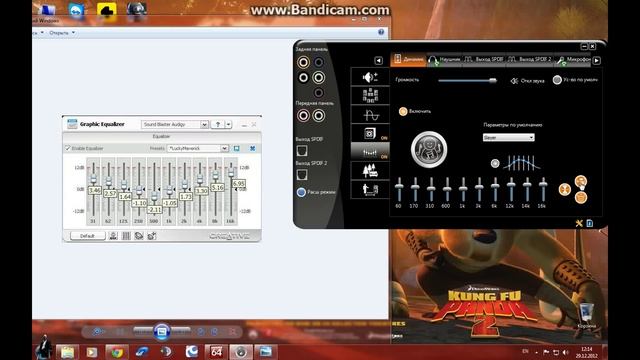Open the Параметры по умолчанию combo box
Image resolution: width=640 pixels, height=360 pixels.
[508, 138]
